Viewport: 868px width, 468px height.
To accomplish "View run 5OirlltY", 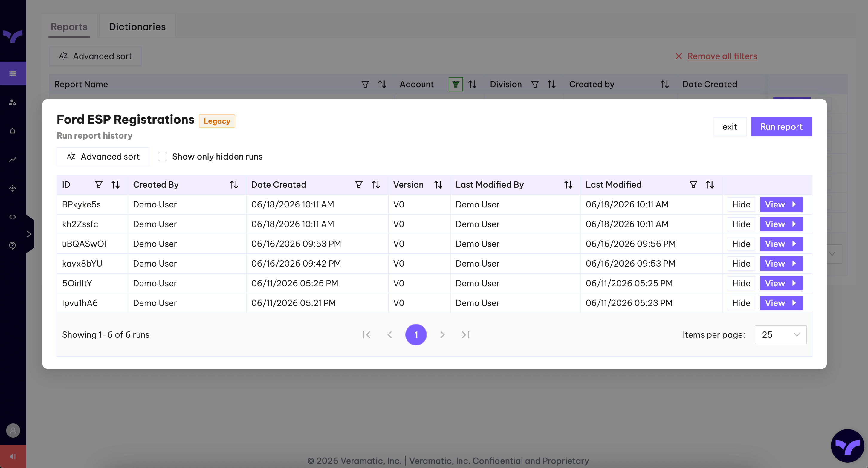I will point(781,283).
